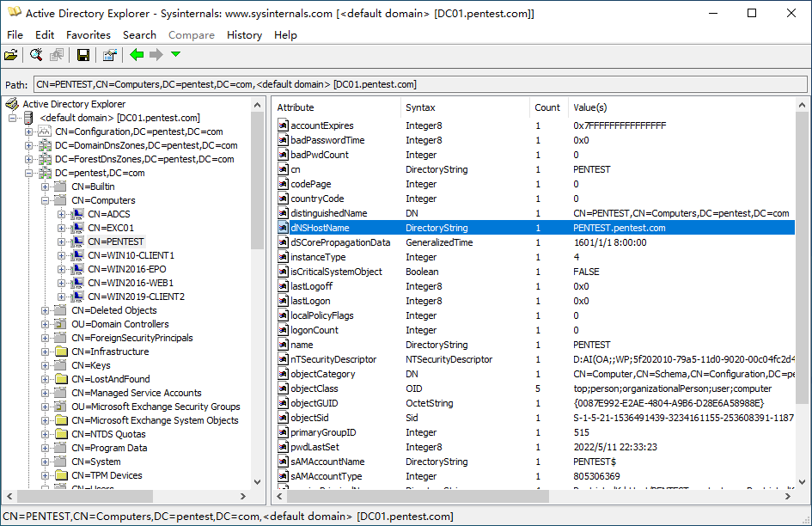Collapse the DC=pentest,DC=com node
Image resolution: width=812 pixels, height=526 pixels.
tap(29, 173)
